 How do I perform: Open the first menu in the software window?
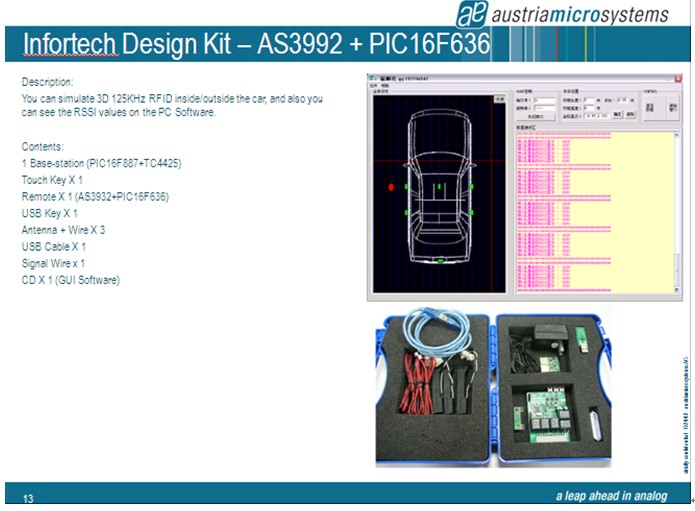(x=373, y=86)
